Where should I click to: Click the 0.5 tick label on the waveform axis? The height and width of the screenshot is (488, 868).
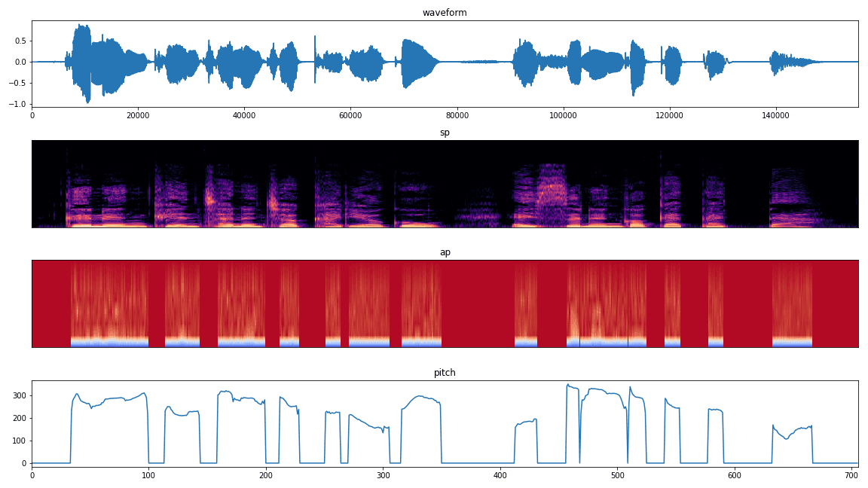pos(21,39)
